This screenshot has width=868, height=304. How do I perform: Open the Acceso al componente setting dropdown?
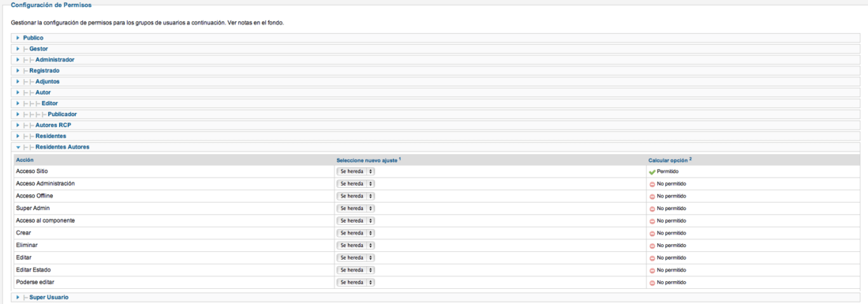point(355,220)
